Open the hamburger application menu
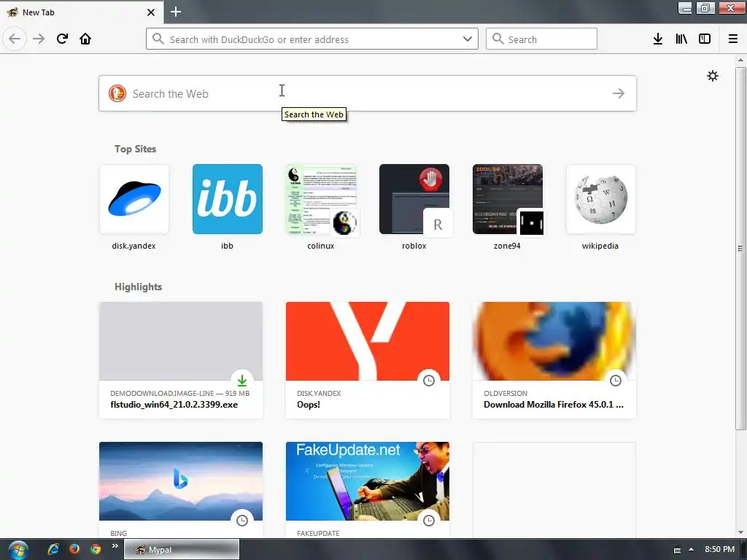The image size is (747, 560). pos(733,39)
